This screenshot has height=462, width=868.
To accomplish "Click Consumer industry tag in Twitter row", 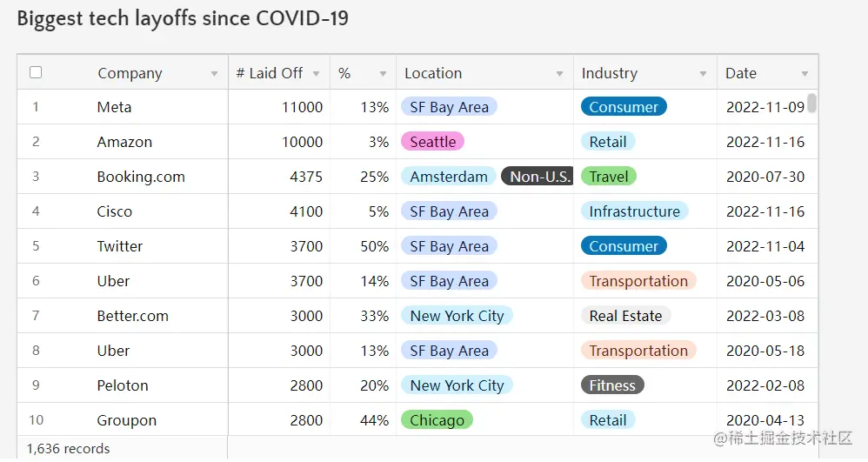I will [624, 246].
